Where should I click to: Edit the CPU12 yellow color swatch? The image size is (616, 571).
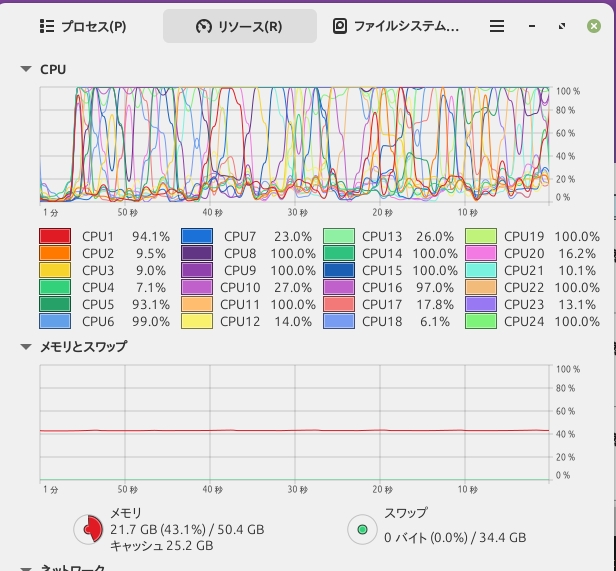[197, 321]
